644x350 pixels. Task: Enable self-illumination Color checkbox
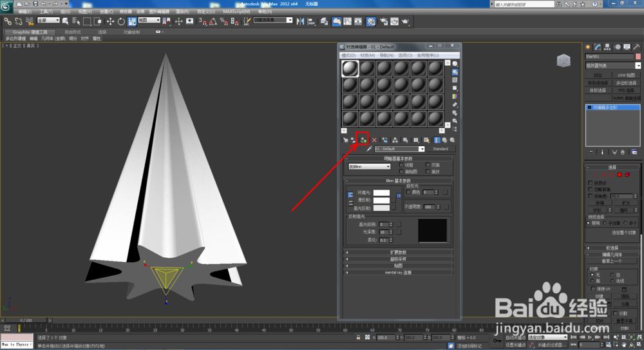408,192
